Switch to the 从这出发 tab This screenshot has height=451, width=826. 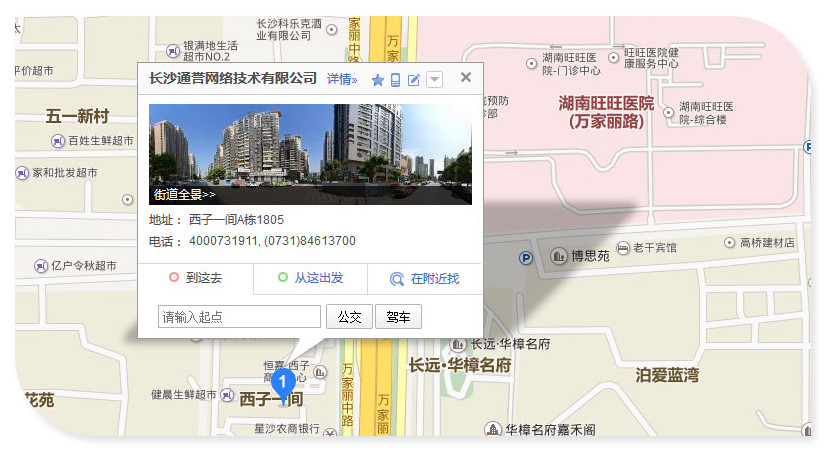point(310,279)
